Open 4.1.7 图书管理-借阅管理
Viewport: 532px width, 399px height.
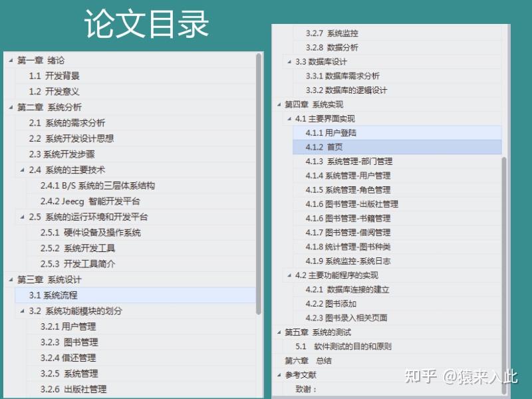pos(348,232)
